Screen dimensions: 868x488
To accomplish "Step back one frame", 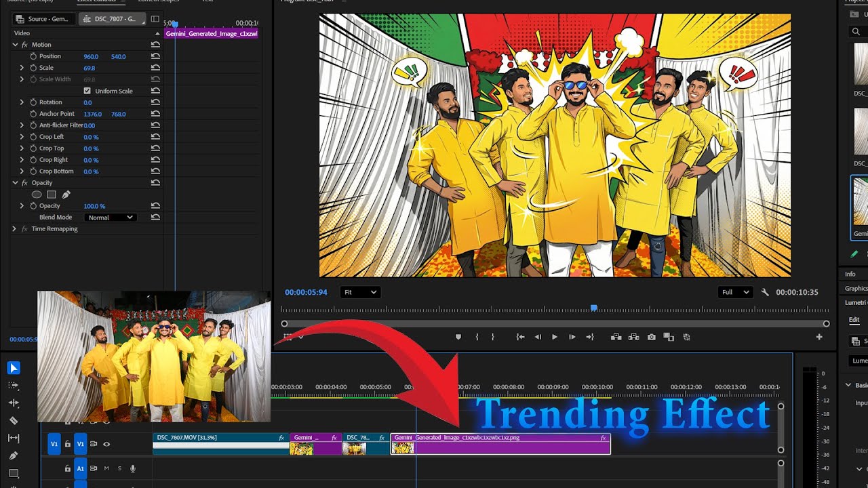I will (538, 337).
